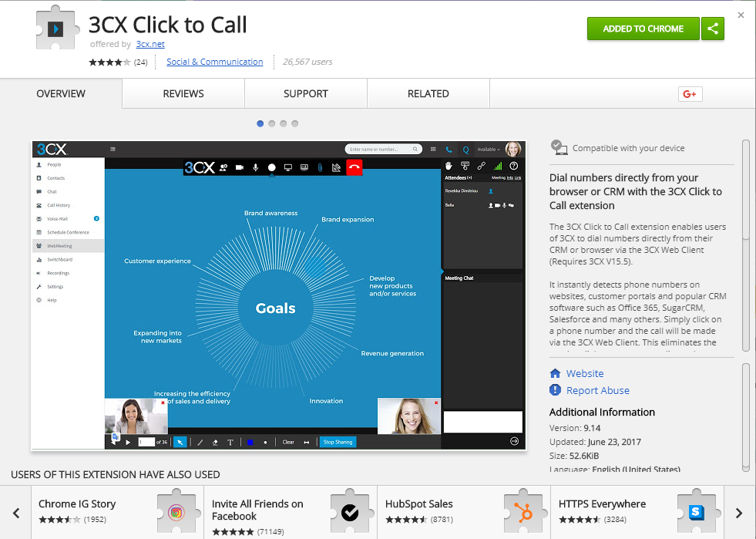Open the Reviews tab
Image resolution: width=756 pixels, height=539 pixels.
click(183, 93)
